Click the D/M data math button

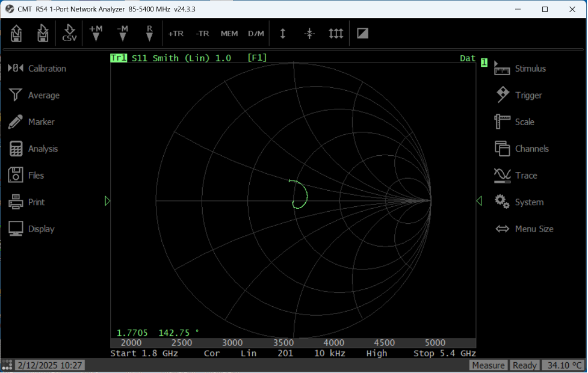coord(256,34)
